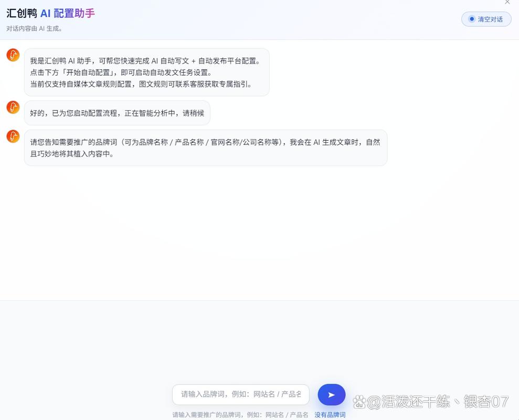Click the message asking for 品牌词
Viewport: 519px width, 420px height.
[x=206, y=148]
